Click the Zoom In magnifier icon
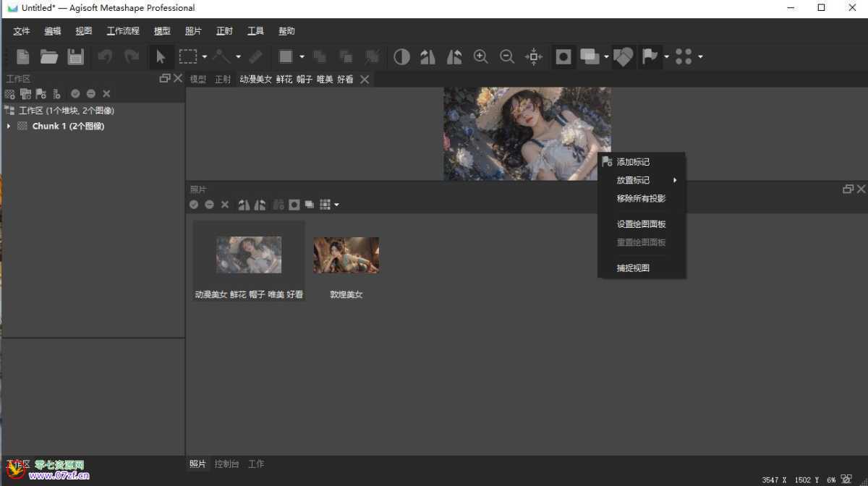This screenshot has height=486, width=868. [x=480, y=56]
